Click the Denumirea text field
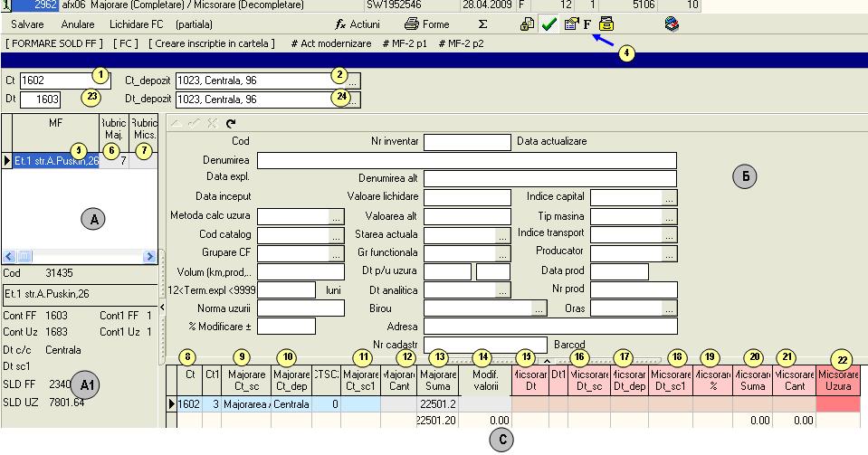 [x=467, y=160]
